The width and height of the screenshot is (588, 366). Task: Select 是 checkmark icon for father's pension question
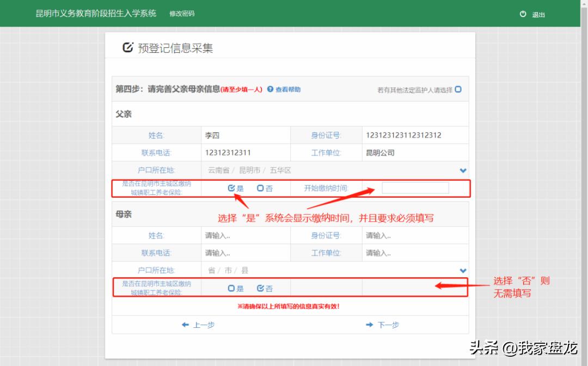(230, 188)
